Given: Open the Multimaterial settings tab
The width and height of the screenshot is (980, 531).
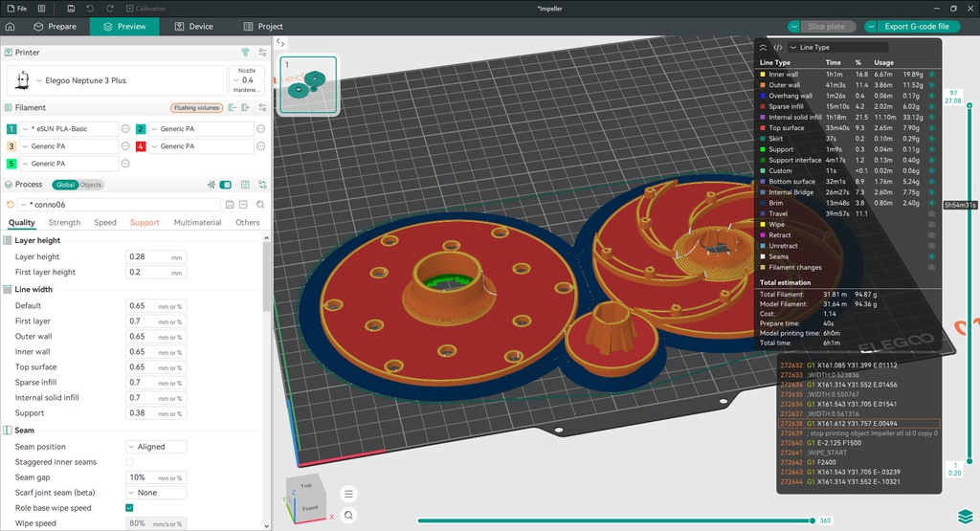Looking at the screenshot, I should (x=197, y=222).
